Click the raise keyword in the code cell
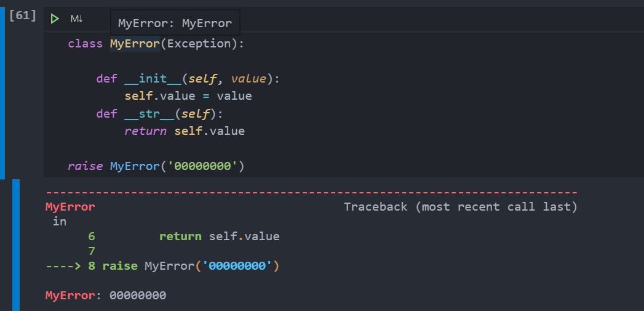Screen dimensions: 644x311 [x=85, y=166]
